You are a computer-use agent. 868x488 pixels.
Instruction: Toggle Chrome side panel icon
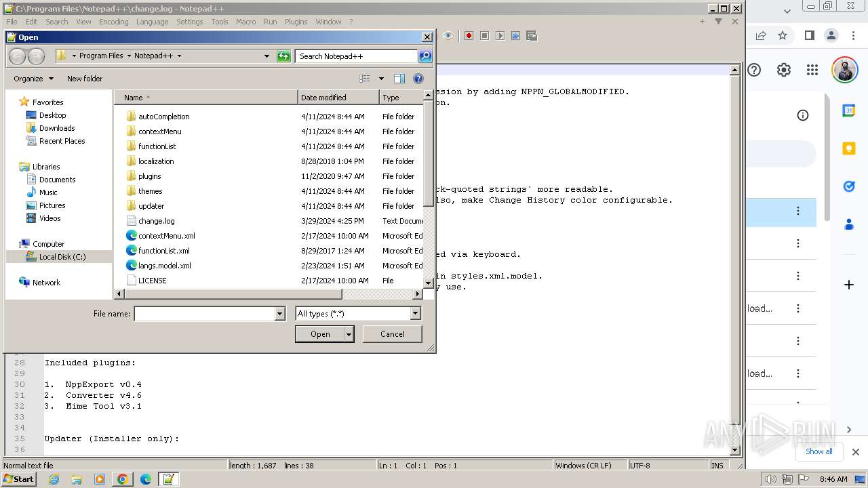[x=809, y=35]
